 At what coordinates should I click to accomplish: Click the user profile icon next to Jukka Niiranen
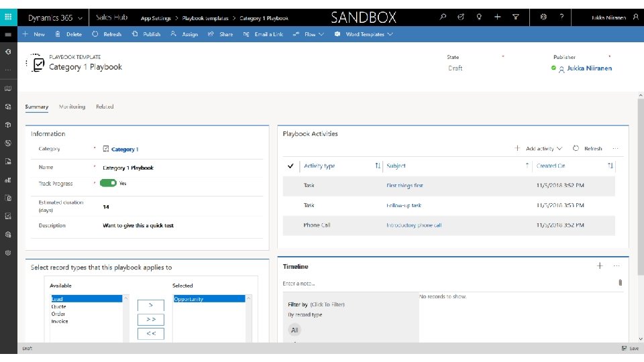(x=636, y=17)
